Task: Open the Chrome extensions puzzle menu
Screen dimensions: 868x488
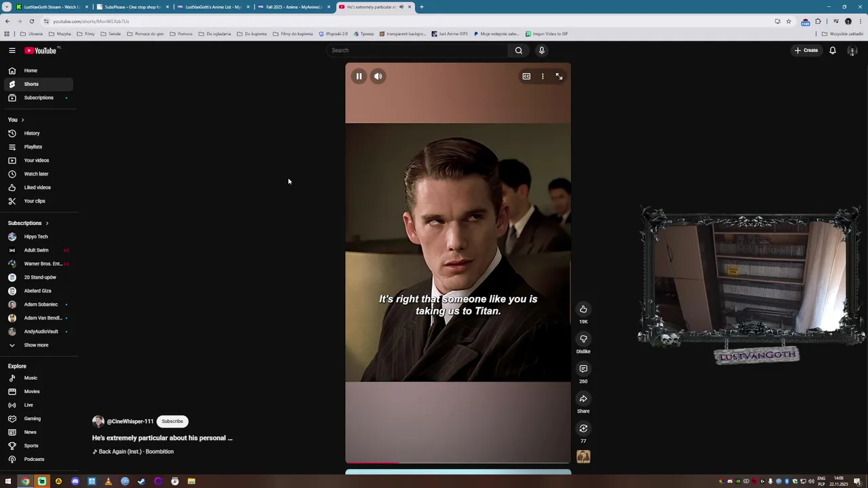Action: [818, 21]
